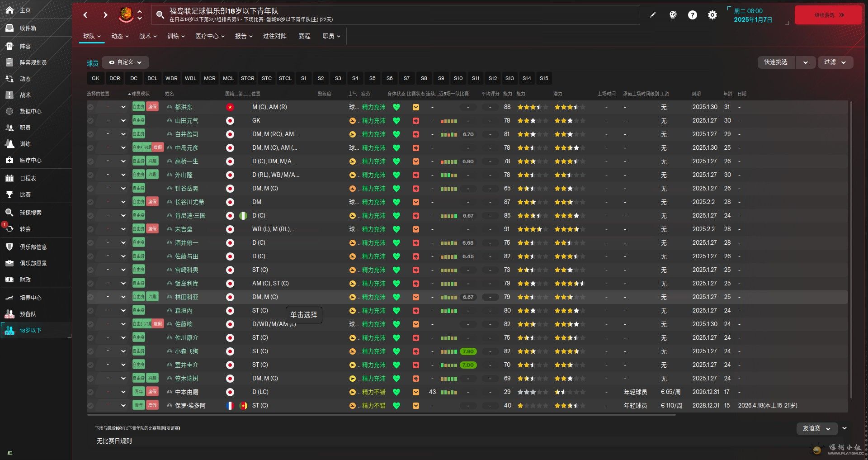Open the 财政 finances icon
The height and width of the screenshot is (460, 868).
coord(9,280)
